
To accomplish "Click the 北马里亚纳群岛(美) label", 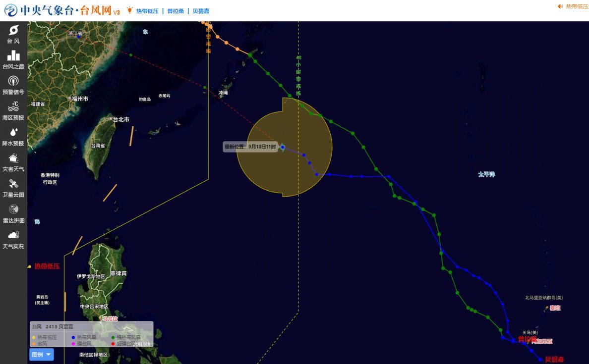I will 543,298.
